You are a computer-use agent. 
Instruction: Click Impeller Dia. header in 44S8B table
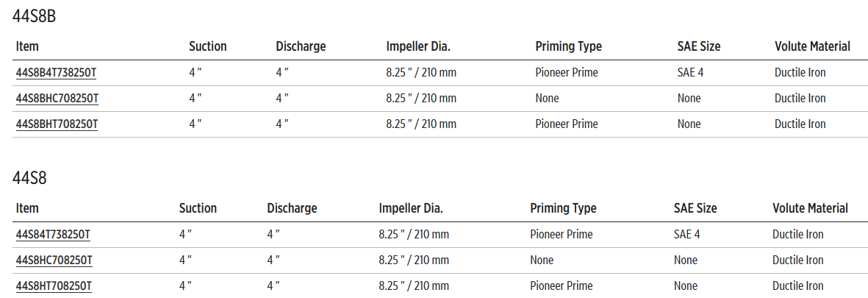(x=418, y=46)
